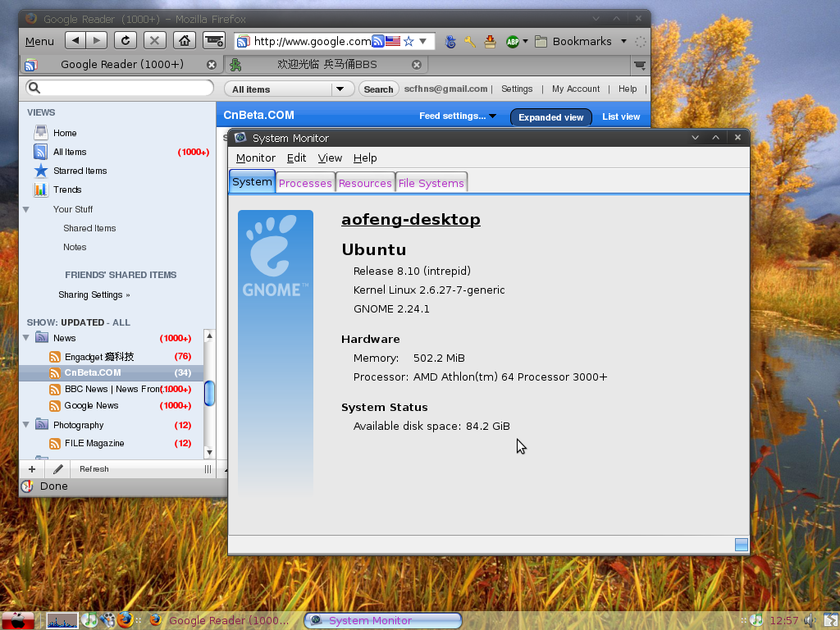Open the tab list button at tab bar end
Viewport: 840px width, 630px height.
[x=640, y=65]
